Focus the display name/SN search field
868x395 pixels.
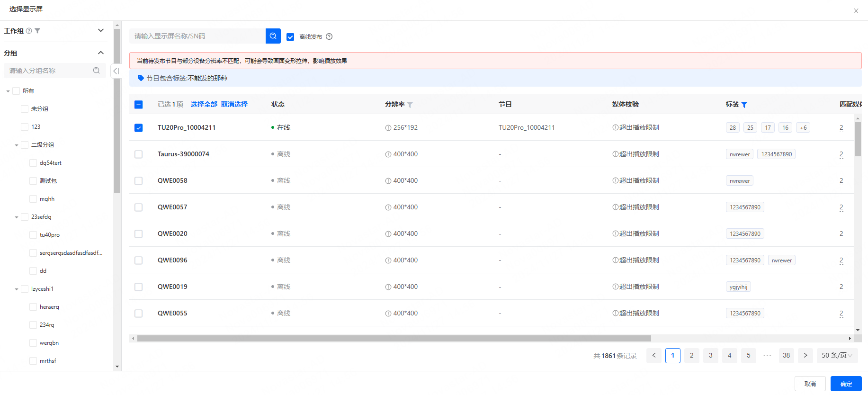tap(197, 36)
